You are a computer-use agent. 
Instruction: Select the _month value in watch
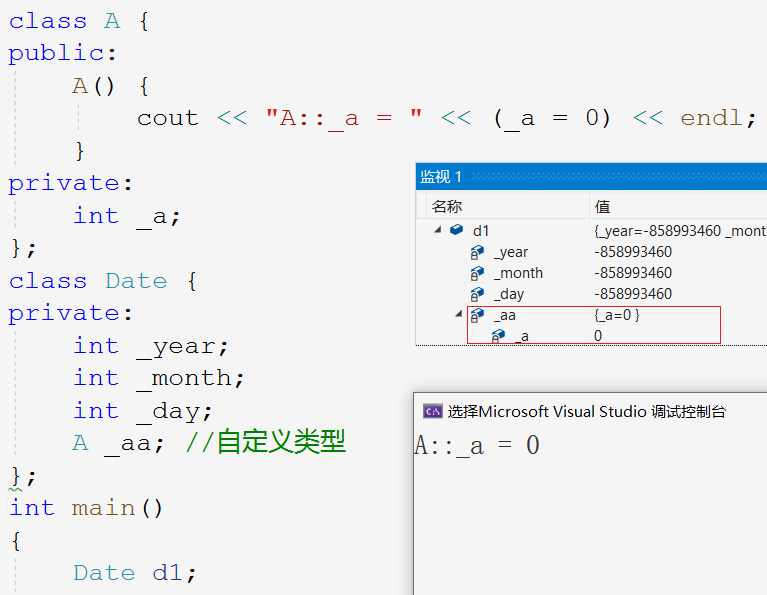(633, 273)
